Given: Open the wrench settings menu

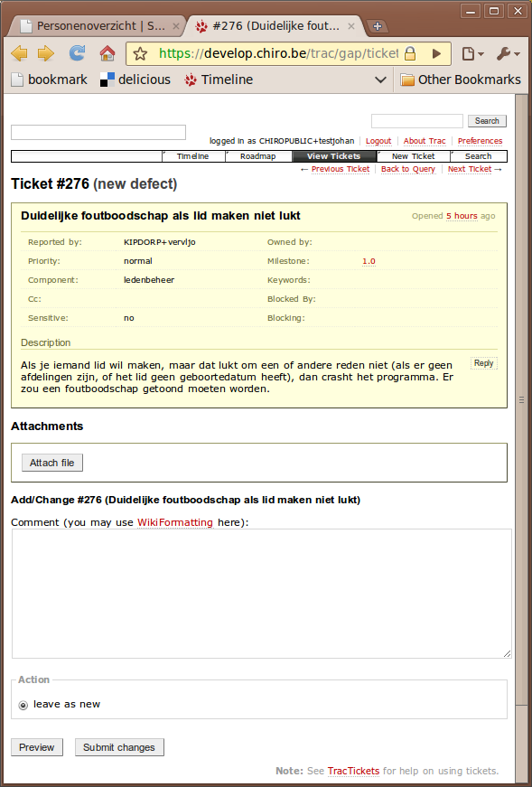Looking at the screenshot, I should coord(508,53).
